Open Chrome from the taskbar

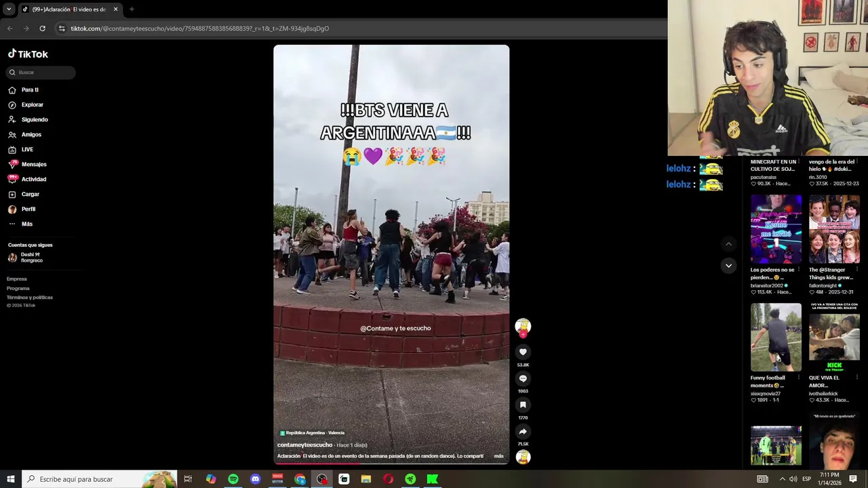(300, 479)
